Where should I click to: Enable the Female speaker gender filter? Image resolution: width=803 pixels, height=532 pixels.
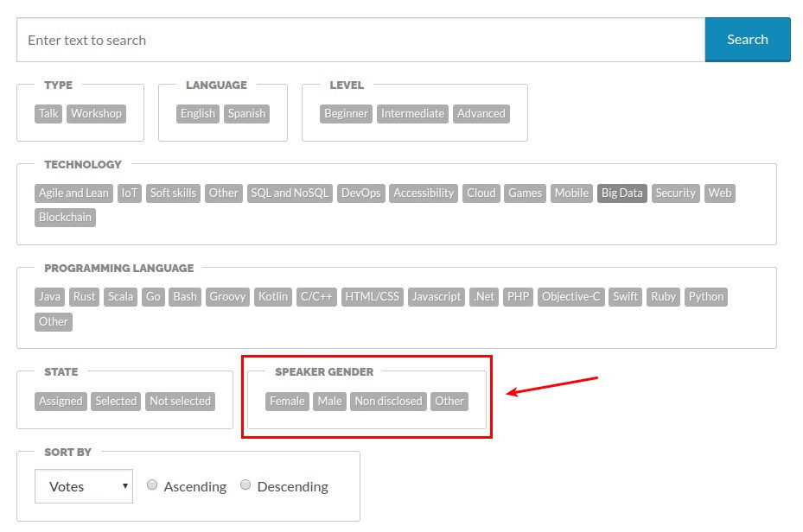click(x=286, y=401)
